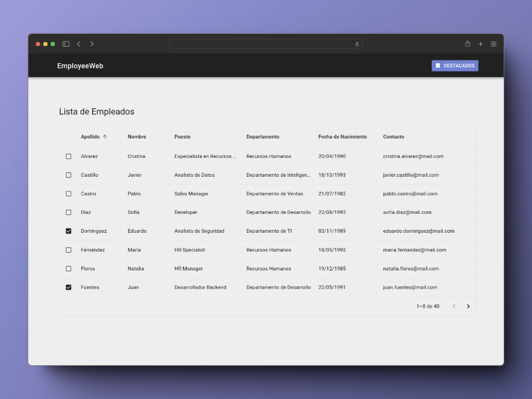Click the previous page arrow
The image size is (532, 399).
pyautogui.click(x=454, y=306)
